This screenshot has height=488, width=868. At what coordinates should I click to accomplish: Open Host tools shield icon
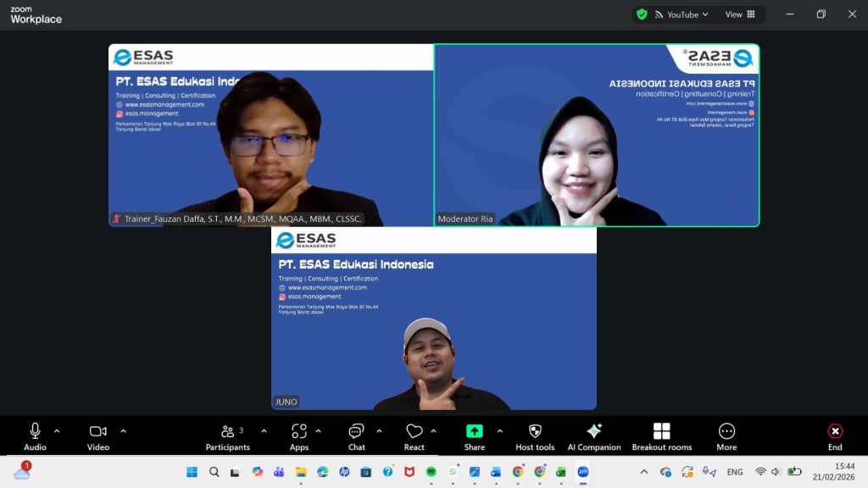(x=535, y=436)
